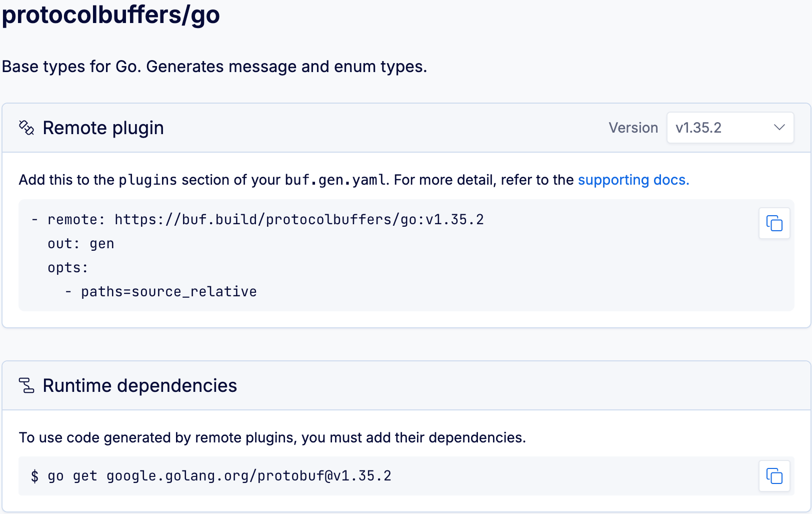The width and height of the screenshot is (812, 514).
Task: Click the Remote plugin heading
Action: click(103, 128)
